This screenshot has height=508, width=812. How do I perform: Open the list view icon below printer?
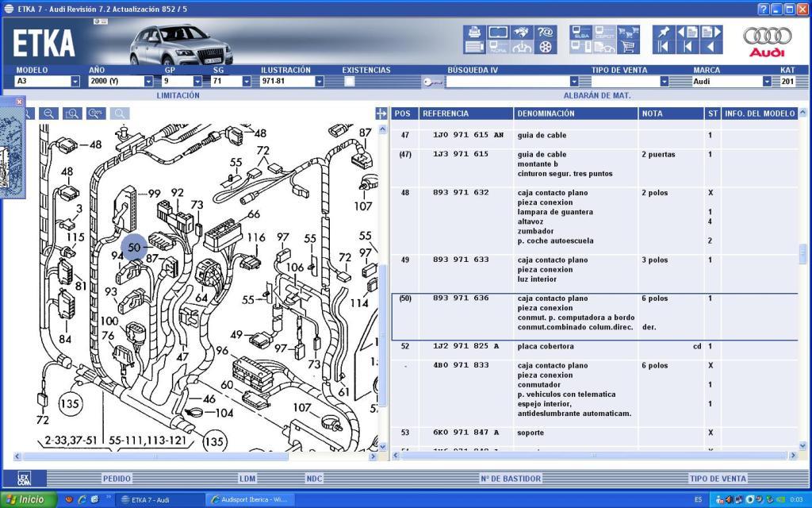[x=474, y=47]
